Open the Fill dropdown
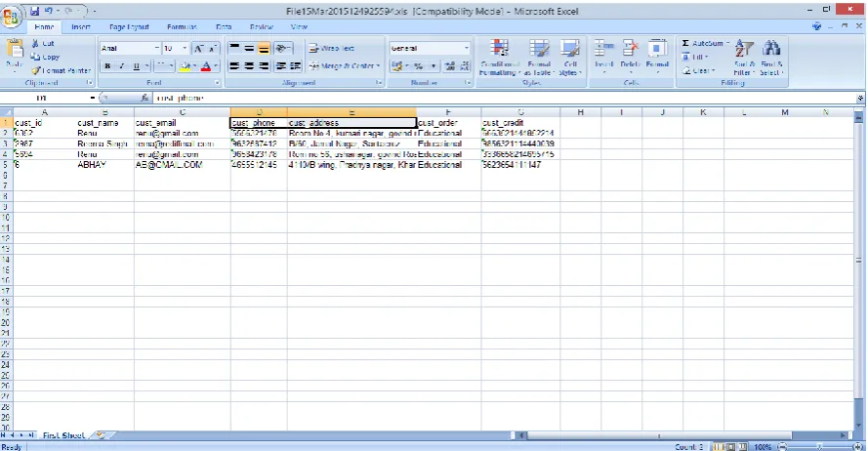The width and height of the screenshot is (868, 451). click(695, 57)
